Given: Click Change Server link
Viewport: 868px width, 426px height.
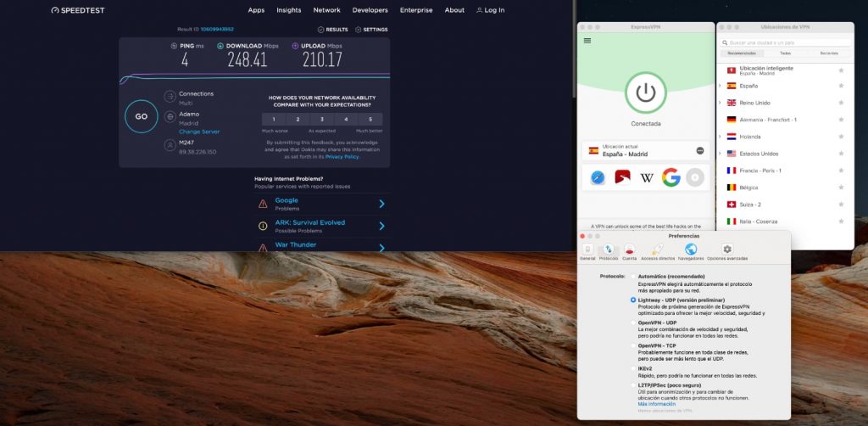Looking at the screenshot, I should point(198,132).
